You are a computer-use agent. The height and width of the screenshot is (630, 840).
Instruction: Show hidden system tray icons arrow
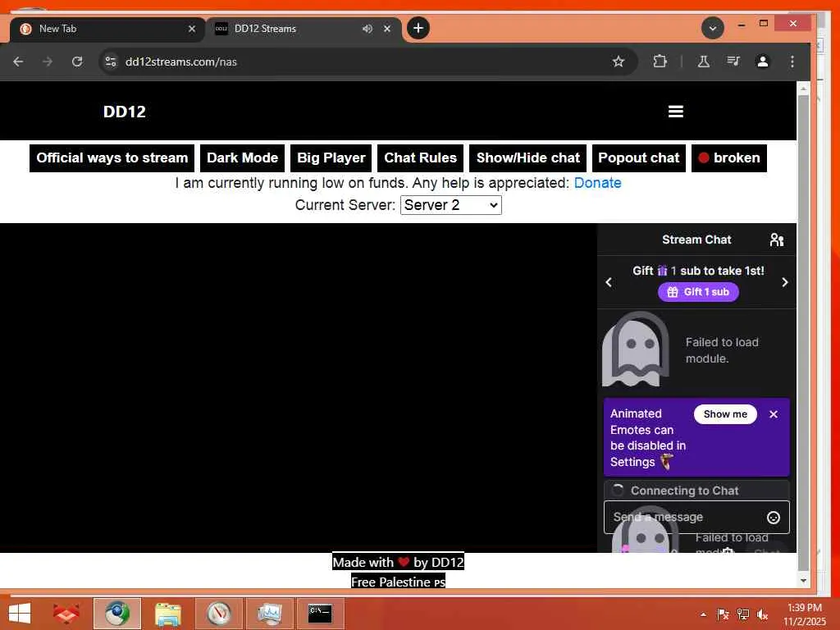click(x=703, y=614)
